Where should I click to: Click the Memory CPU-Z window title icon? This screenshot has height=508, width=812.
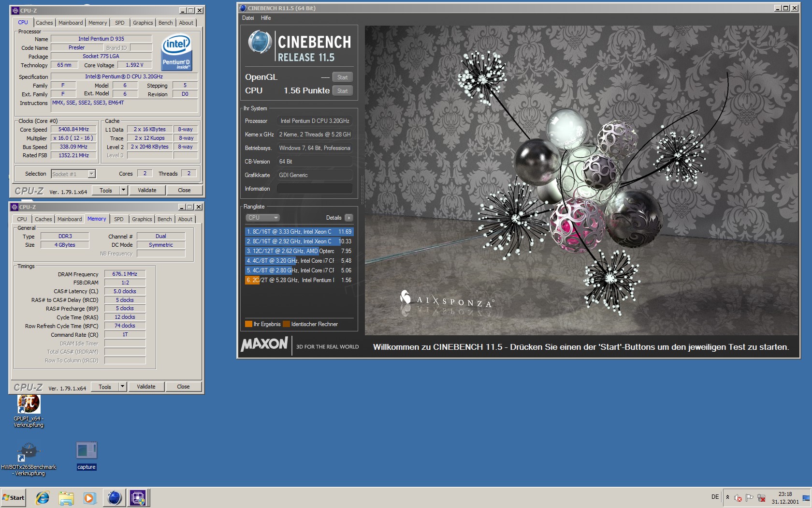[x=14, y=207]
